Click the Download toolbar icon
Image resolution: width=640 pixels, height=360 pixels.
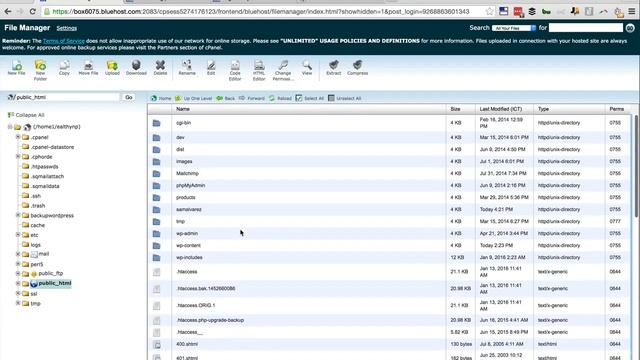(136, 68)
